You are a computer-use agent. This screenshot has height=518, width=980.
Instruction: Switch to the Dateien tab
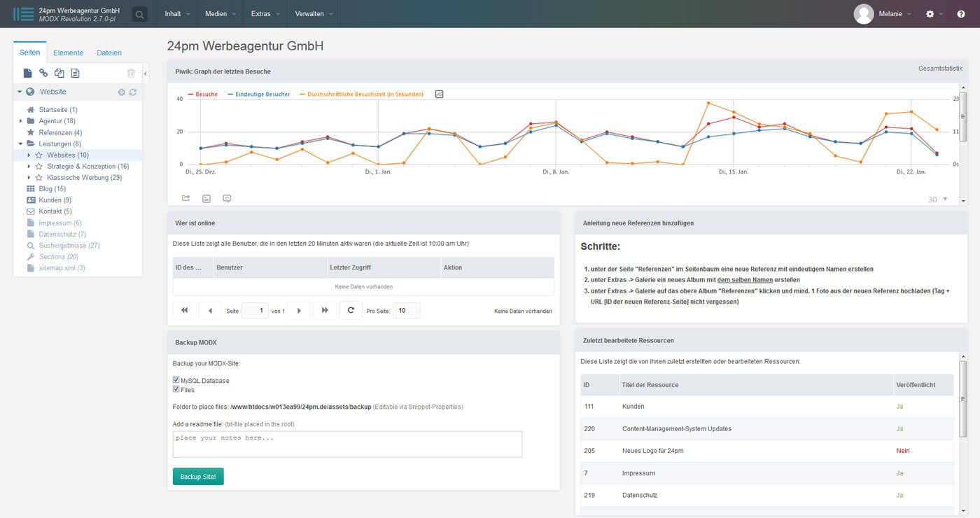pos(109,52)
